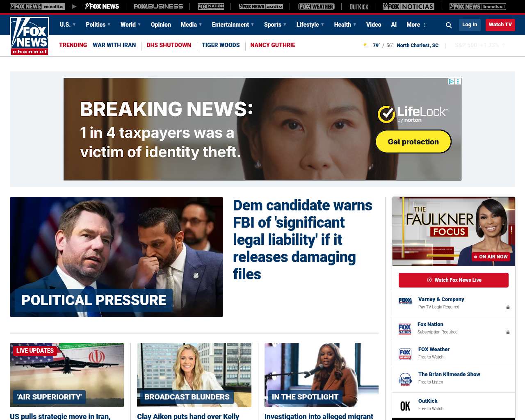Open the AIR SUPERIORITY live updates thumbnail
525x420 pixels.
pos(67,375)
